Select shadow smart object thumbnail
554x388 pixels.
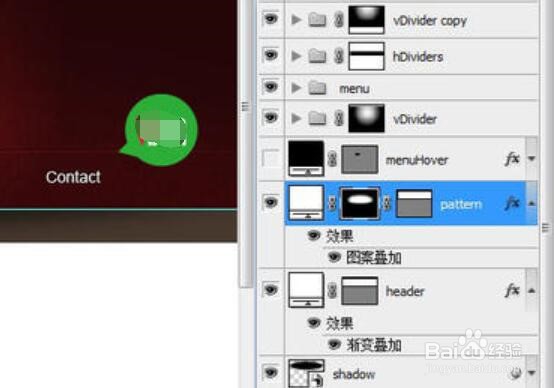coord(306,373)
